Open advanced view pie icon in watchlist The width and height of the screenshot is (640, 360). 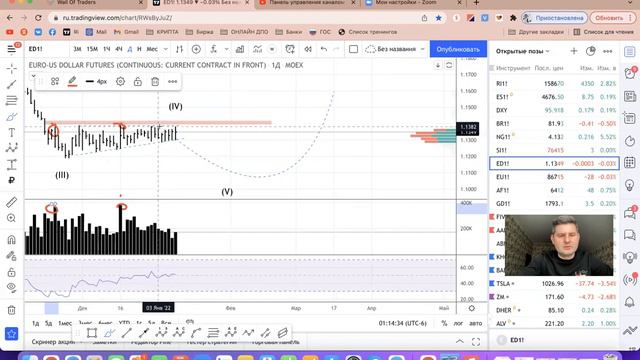(x=591, y=51)
